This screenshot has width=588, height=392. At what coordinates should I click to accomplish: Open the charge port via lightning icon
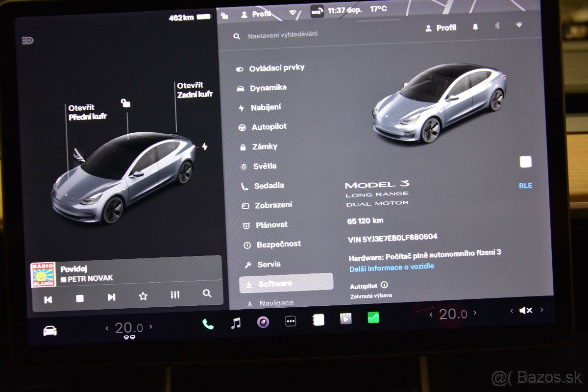(205, 145)
